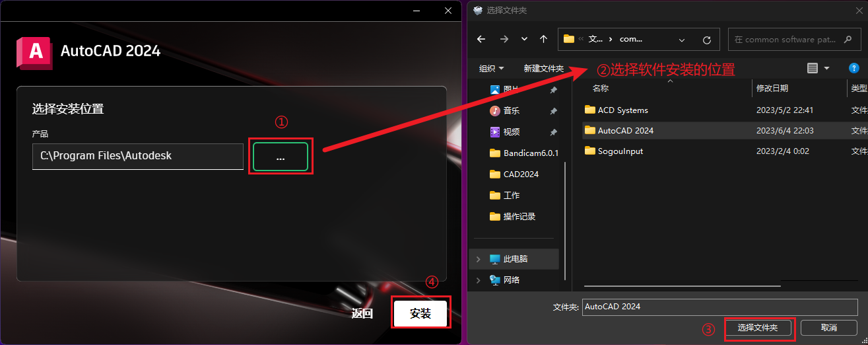The width and height of the screenshot is (868, 345).
Task: Click the 音乐 music note icon
Action: (495, 110)
